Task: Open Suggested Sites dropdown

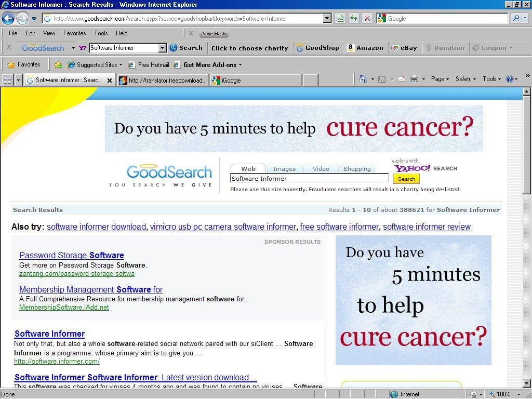Action: point(95,64)
